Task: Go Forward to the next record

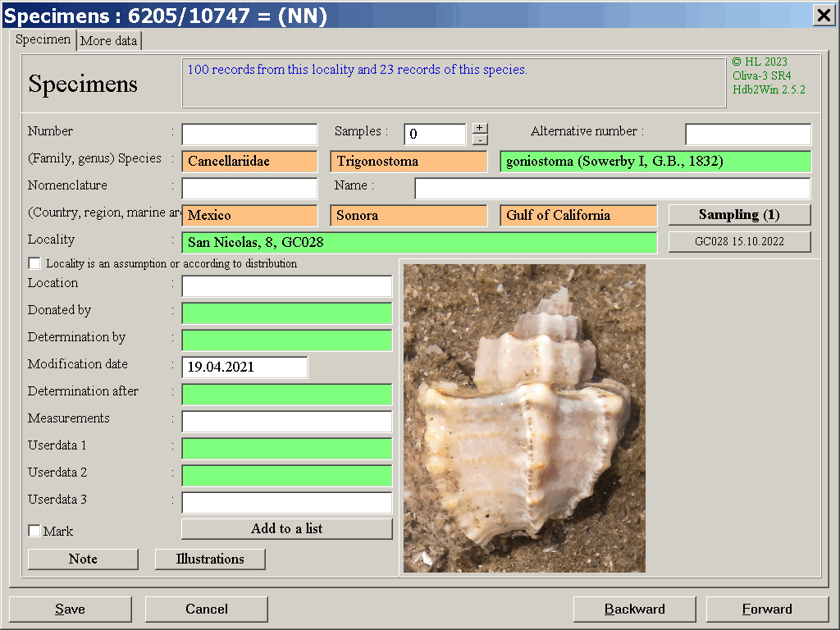Action: [x=767, y=609]
